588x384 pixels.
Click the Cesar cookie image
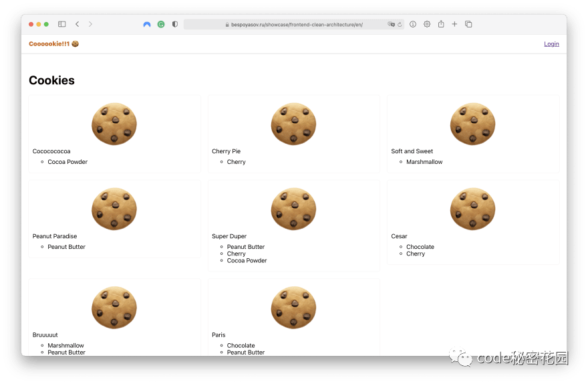473,209
